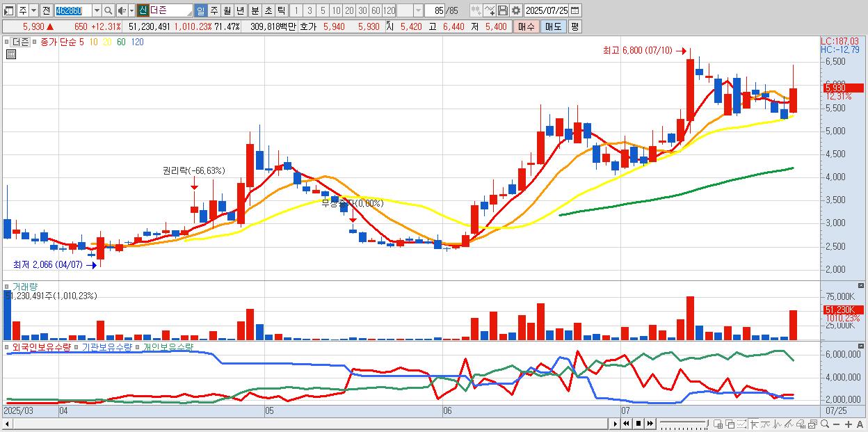
Task: Select the 5 interval button
Action: (323, 10)
